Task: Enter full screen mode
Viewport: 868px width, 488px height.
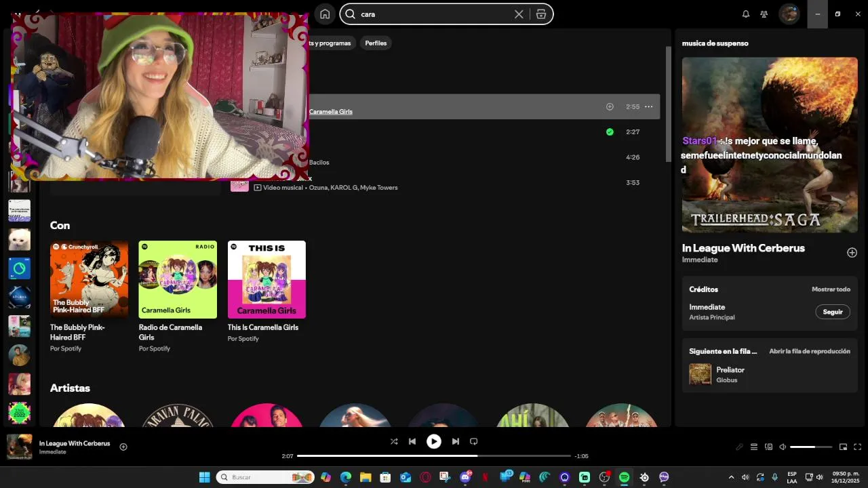Action: tap(858, 447)
